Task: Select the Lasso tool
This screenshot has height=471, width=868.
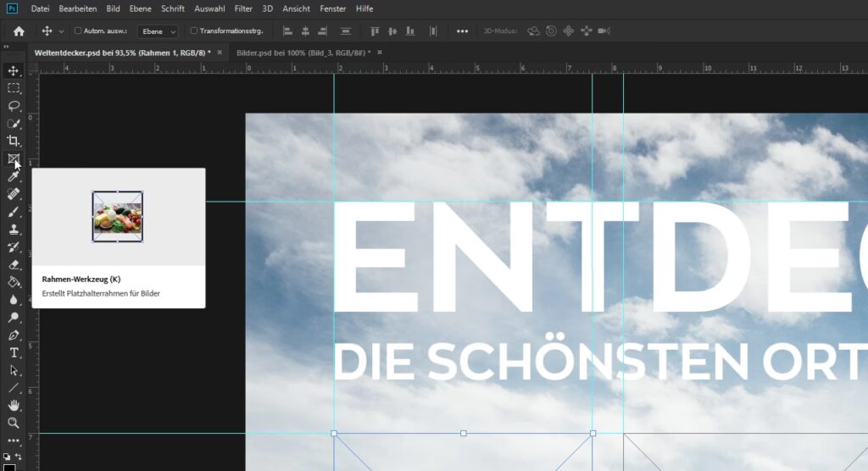Action: point(14,106)
